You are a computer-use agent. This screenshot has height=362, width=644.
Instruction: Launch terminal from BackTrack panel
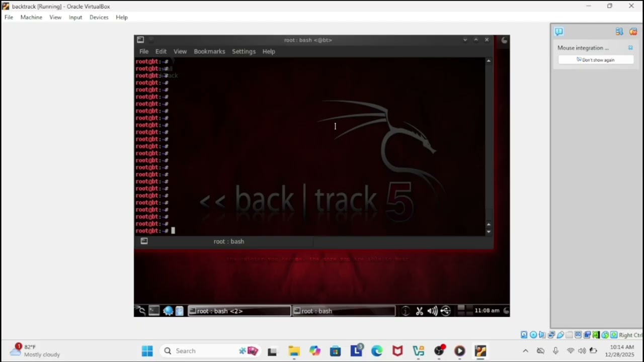(154, 311)
